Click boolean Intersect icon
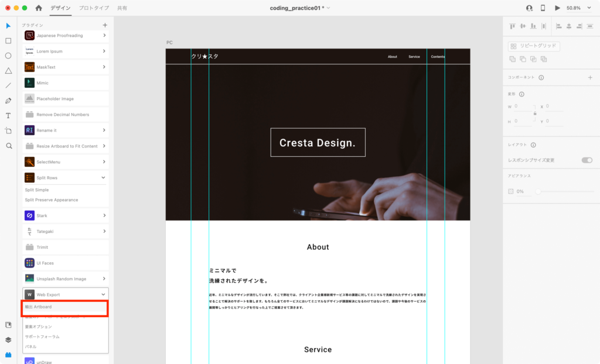 [x=533, y=59]
